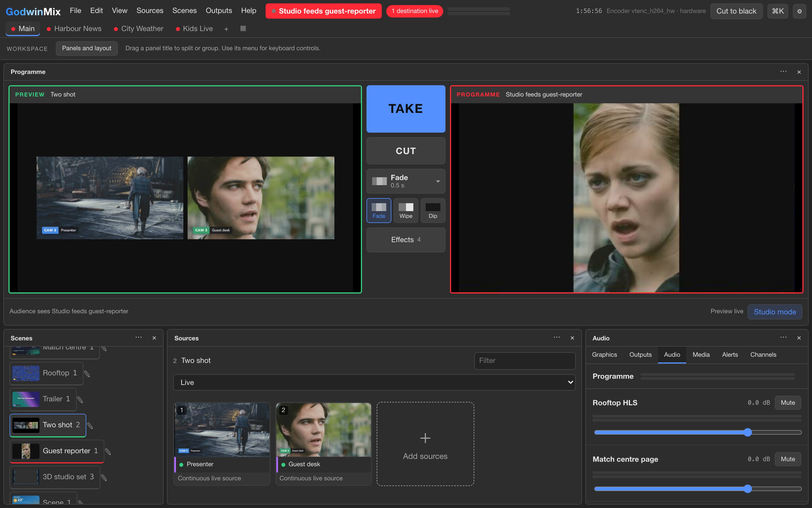Click the CUT button

click(406, 151)
